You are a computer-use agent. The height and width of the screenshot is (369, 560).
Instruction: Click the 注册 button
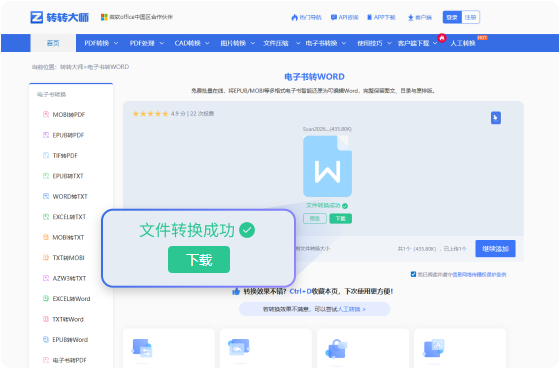[x=471, y=17]
